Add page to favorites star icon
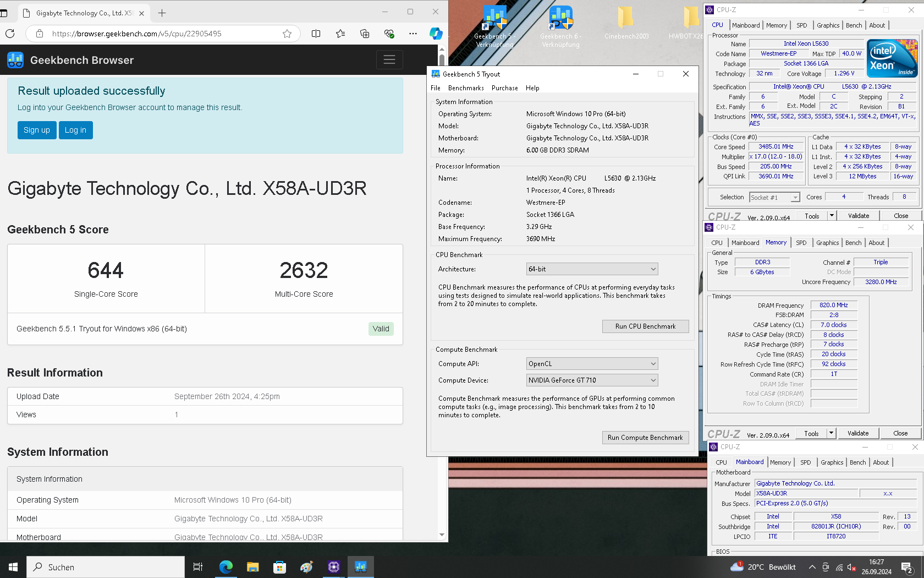This screenshot has width=924, height=578. click(x=287, y=34)
